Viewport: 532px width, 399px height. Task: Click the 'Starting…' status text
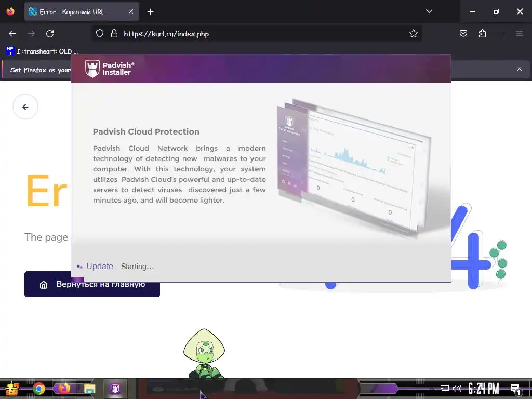[137, 267]
